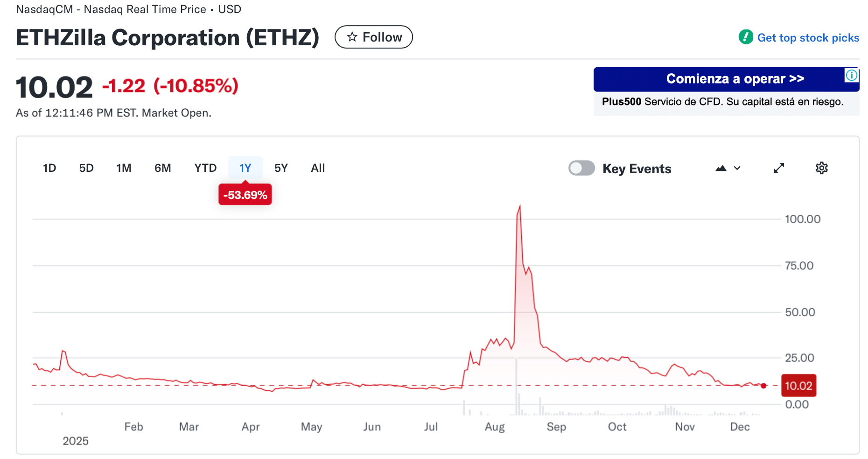Click the red -53.69% performance badge
The image size is (868, 459).
pos(245,194)
